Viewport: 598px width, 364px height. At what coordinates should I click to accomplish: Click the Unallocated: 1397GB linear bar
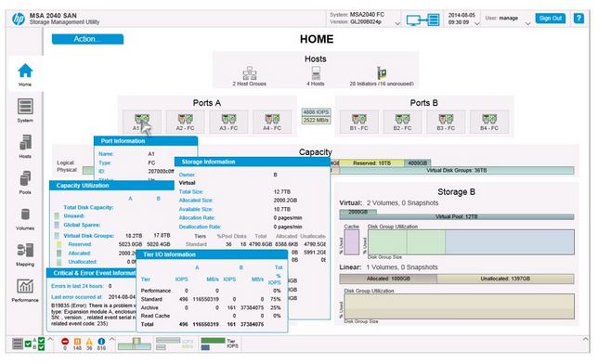(505, 279)
